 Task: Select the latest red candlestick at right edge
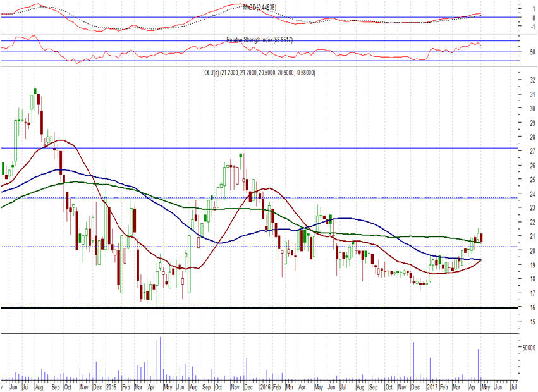tap(482, 238)
